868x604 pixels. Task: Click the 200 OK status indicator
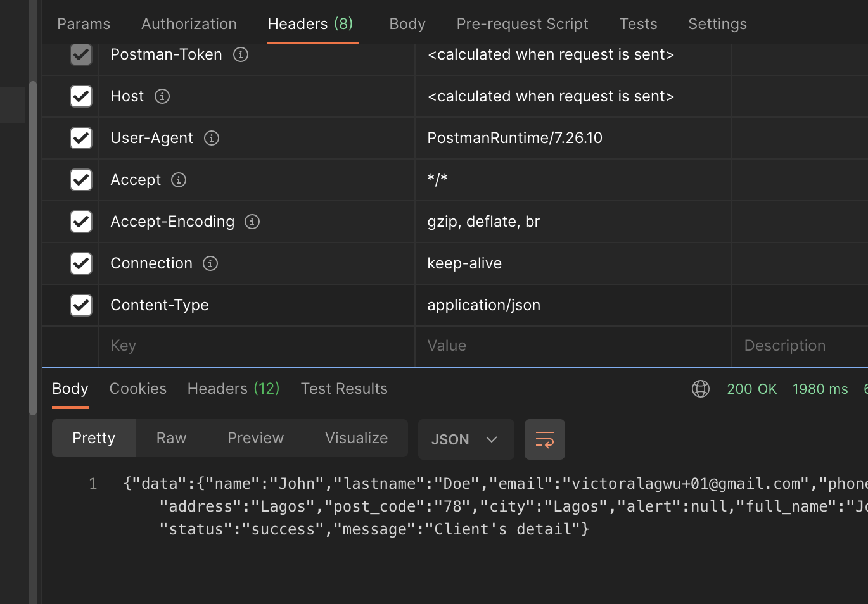coord(751,389)
